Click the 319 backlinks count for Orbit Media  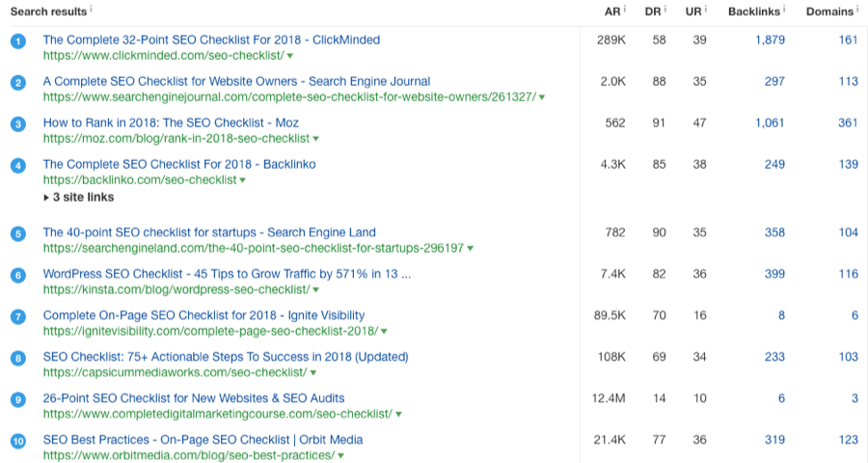click(774, 440)
